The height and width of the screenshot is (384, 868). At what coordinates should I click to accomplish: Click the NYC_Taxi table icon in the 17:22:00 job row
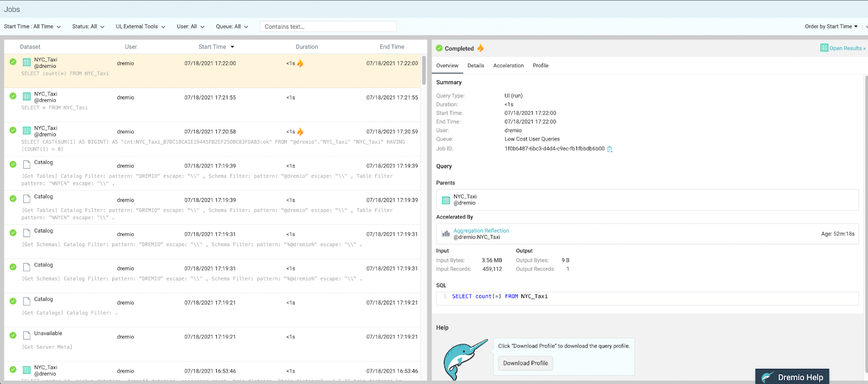27,62
